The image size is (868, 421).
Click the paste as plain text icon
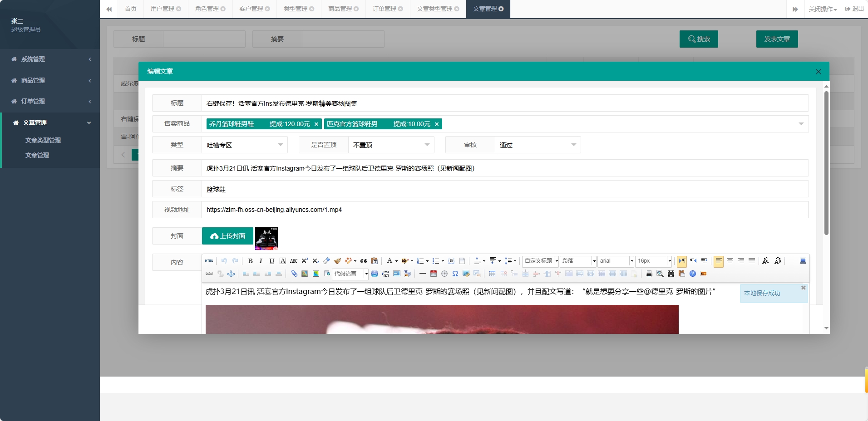tap(375, 261)
